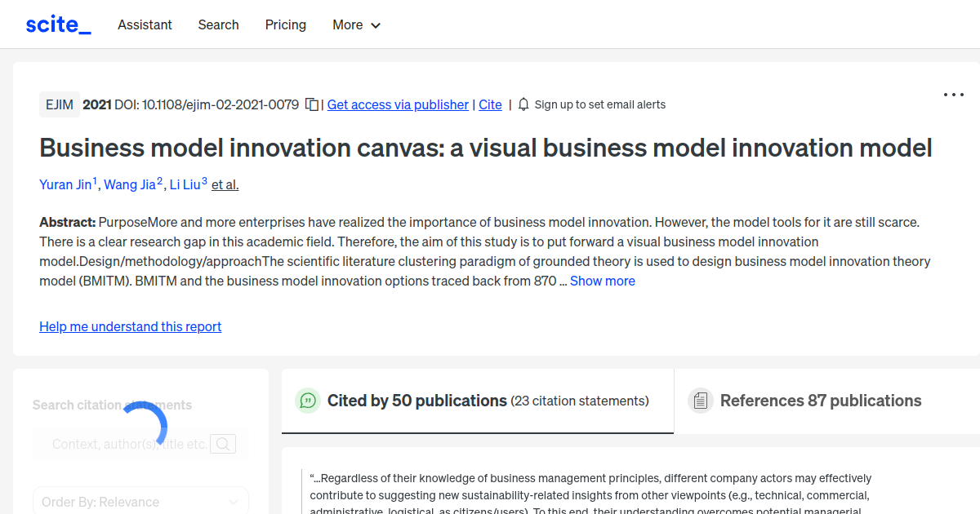Click the Cite link
The height and width of the screenshot is (514, 980).
pos(490,104)
